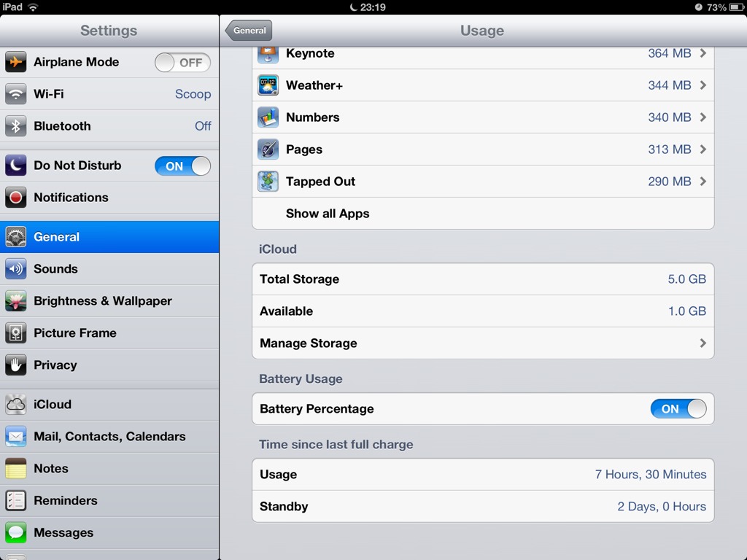Open General settings in the sidebar

(x=109, y=237)
